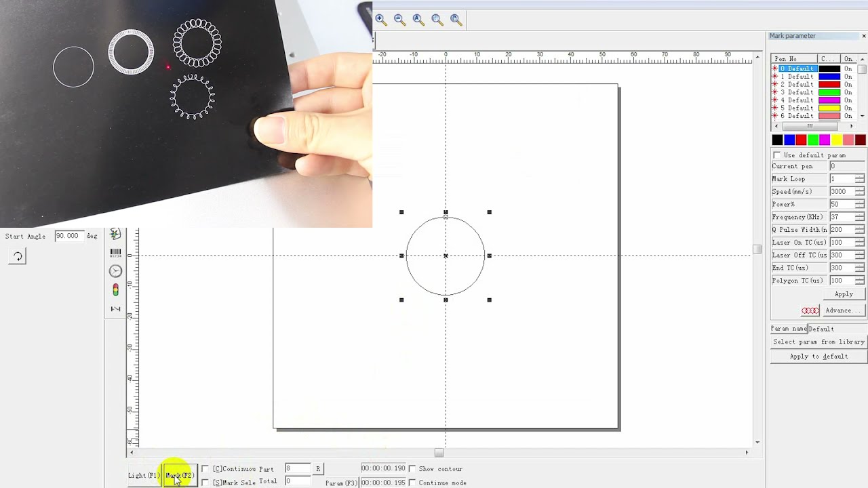Image resolution: width=868 pixels, height=488 pixels.
Task: Pick the yellow color swatch in palette
Action: [837, 140]
